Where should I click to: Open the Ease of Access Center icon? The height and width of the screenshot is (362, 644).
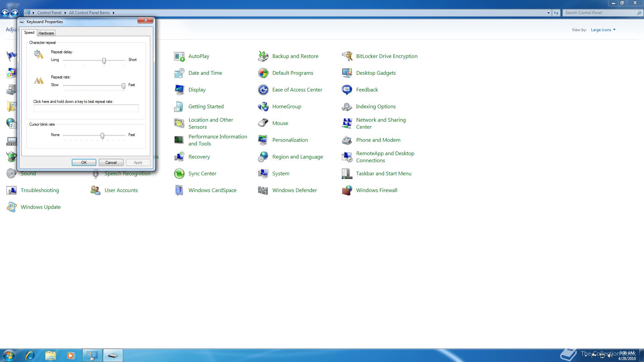[x=263, y=90]
